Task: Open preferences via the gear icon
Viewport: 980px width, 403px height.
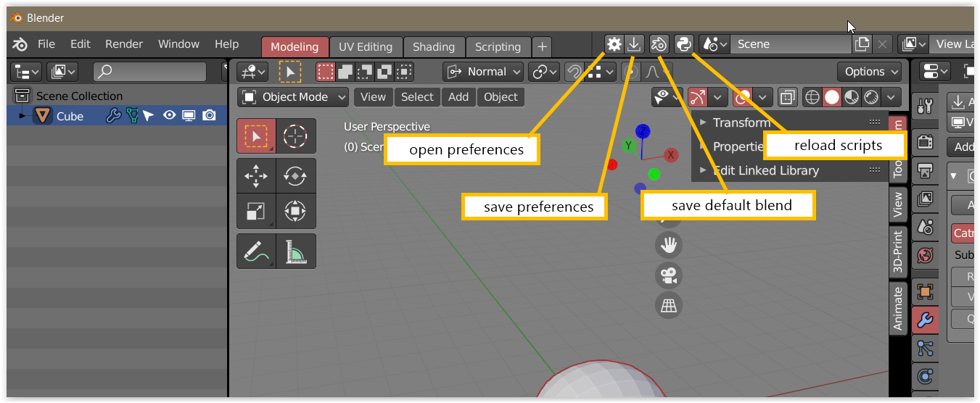Action: 614,44
